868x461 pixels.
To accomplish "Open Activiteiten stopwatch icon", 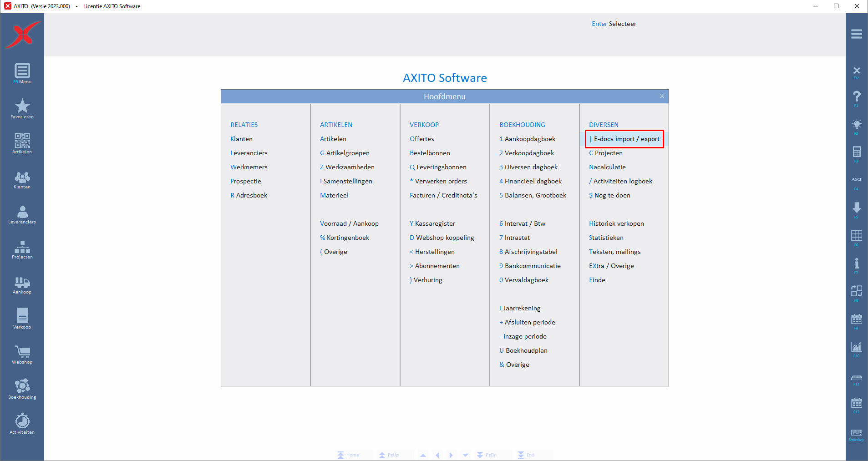I will [x=22, y=424].
